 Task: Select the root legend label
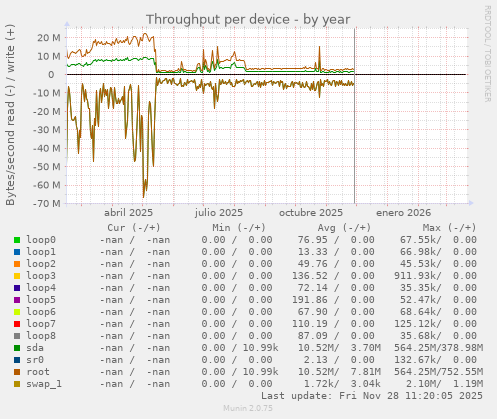(38, 372)
